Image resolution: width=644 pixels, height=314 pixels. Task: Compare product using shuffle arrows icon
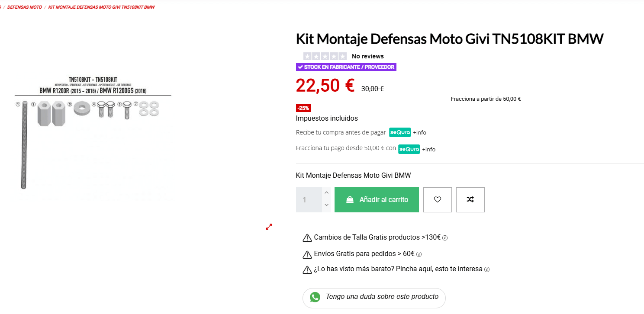(x=470, y=200)
